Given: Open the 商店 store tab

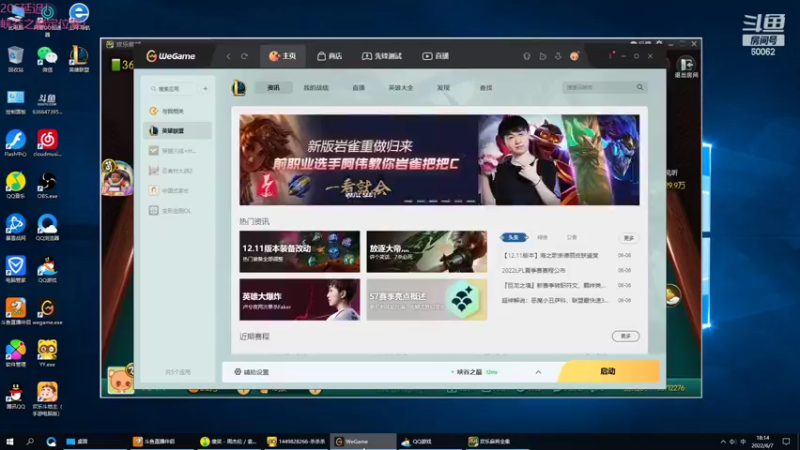Looking at the screenshot, I should [330, 56].
